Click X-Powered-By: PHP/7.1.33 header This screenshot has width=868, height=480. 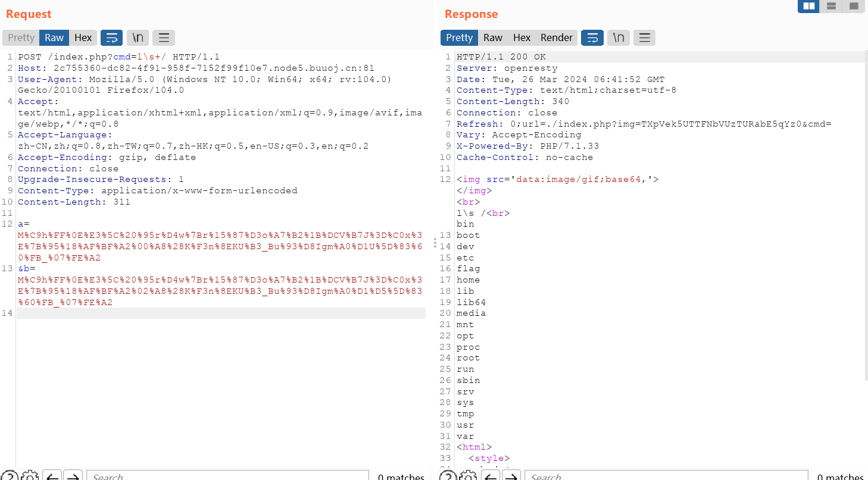(x=528, y=146)
